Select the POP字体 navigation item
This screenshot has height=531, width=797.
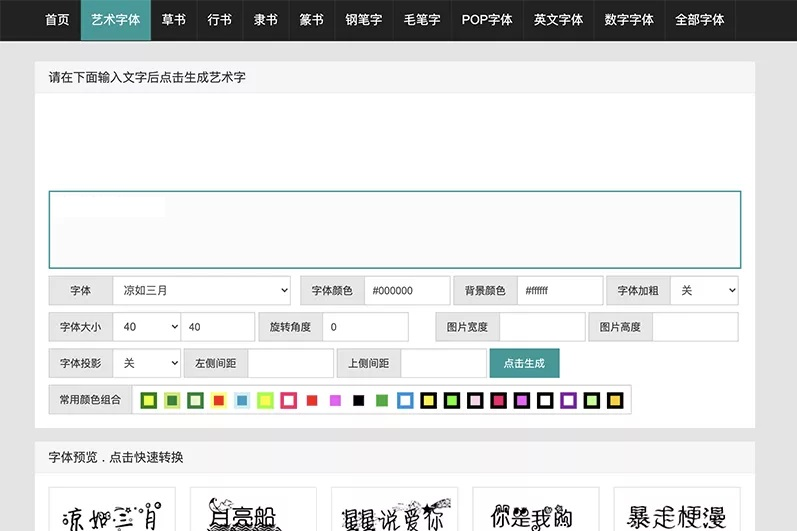coord(487,20)
